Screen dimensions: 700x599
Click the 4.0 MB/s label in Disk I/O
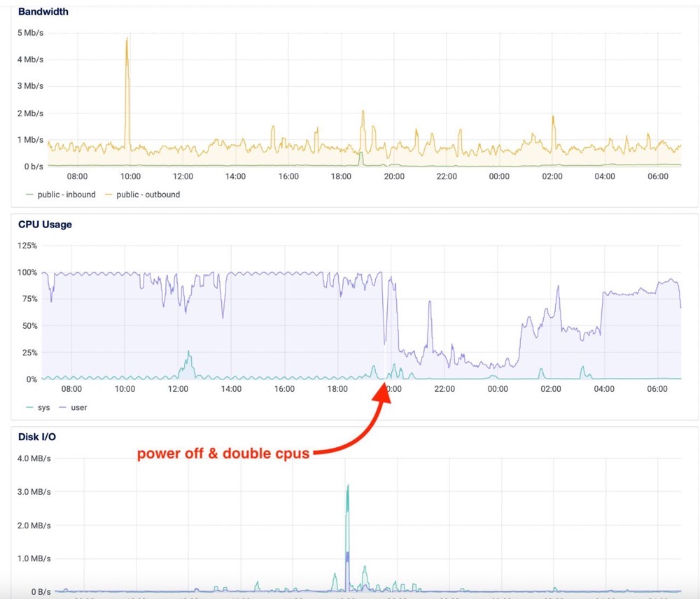click(x=34, y=458)
